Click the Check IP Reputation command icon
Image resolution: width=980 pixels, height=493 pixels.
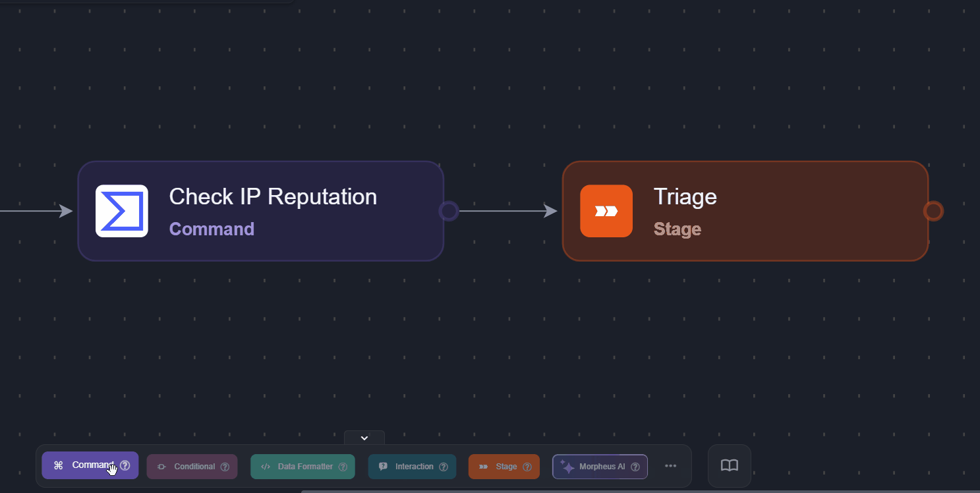[122, 211]
